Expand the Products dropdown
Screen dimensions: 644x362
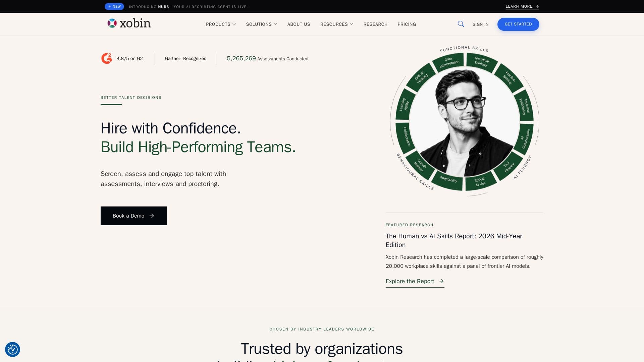[221, 24]
